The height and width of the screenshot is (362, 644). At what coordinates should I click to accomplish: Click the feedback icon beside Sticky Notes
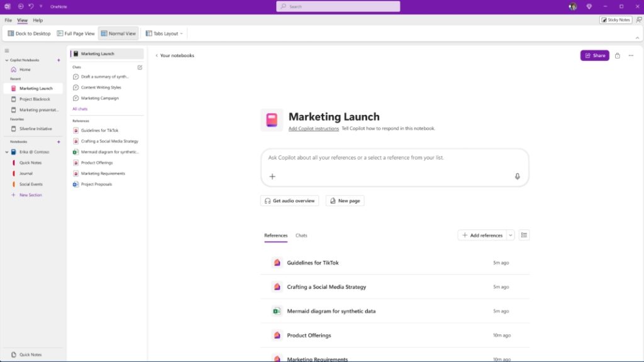(x=639, y=19)
